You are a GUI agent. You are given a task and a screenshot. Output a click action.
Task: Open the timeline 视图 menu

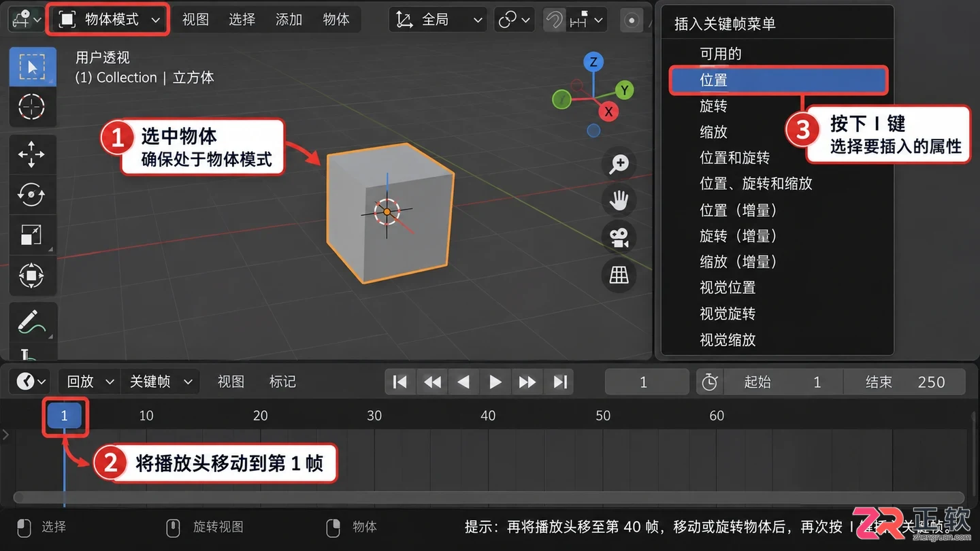pos(231,382)
